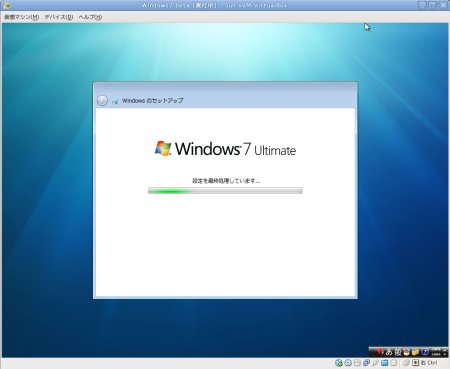
Task: Click the floppy disk indicator in status bar
Action: click(x=357, y=363)
